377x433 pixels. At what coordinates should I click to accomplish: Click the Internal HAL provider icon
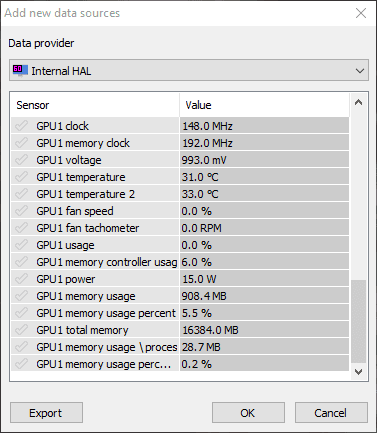point(20,70)
